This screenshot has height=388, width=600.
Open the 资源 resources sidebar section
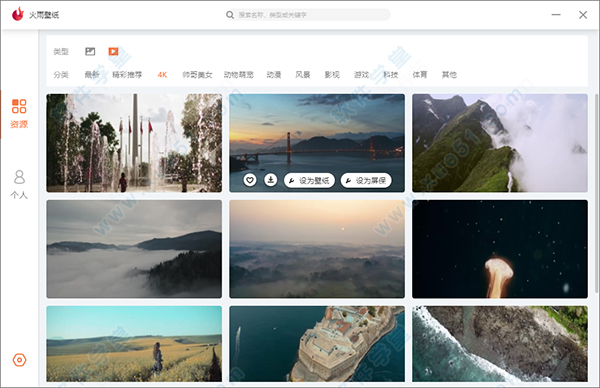(19, 114)
